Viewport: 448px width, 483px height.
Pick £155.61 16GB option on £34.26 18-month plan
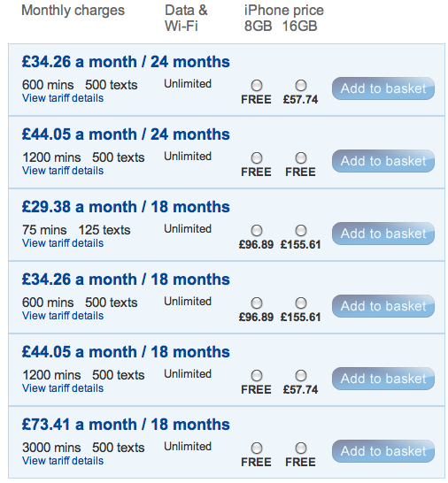click(x=301, y=303)
